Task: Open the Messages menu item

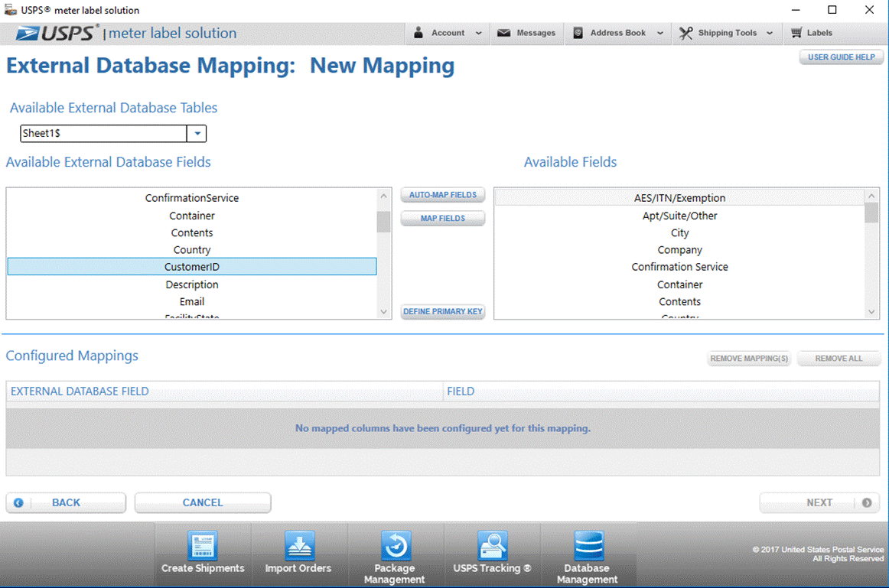Action: coord(526,34)
